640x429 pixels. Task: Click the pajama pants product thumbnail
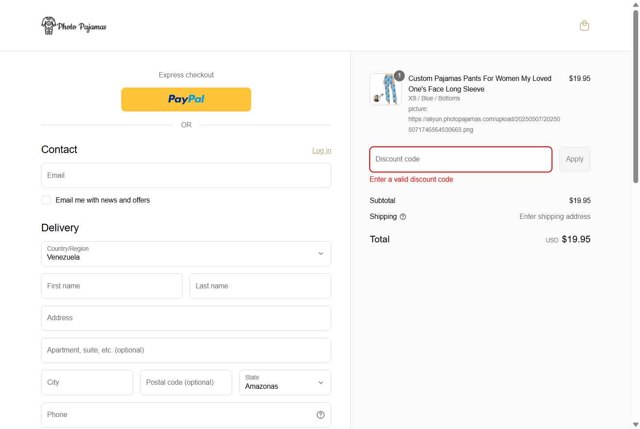[x=386, y=89]
